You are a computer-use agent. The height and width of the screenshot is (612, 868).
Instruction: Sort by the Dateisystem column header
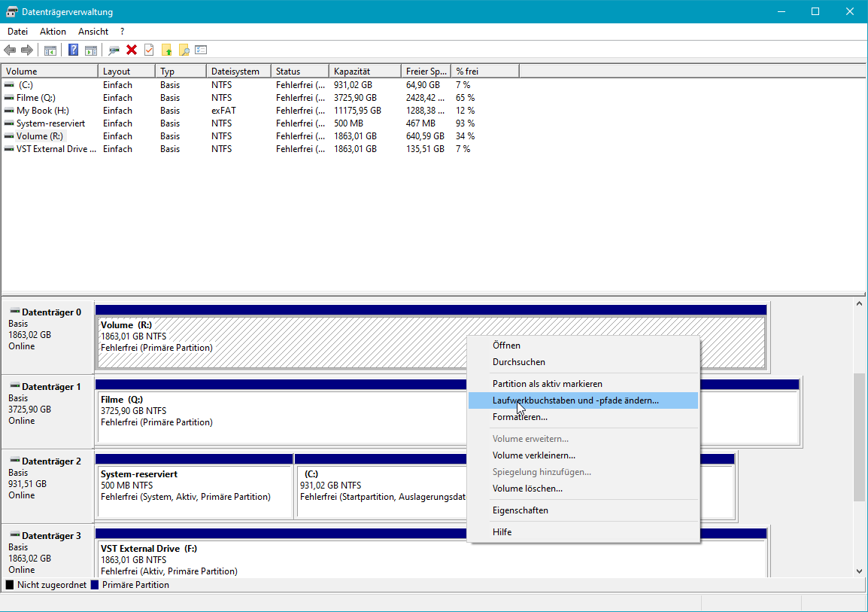238,72
